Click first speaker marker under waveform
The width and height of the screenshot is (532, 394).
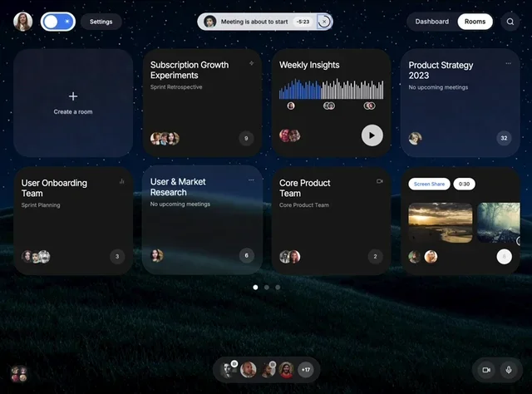(x=291, y=106)
